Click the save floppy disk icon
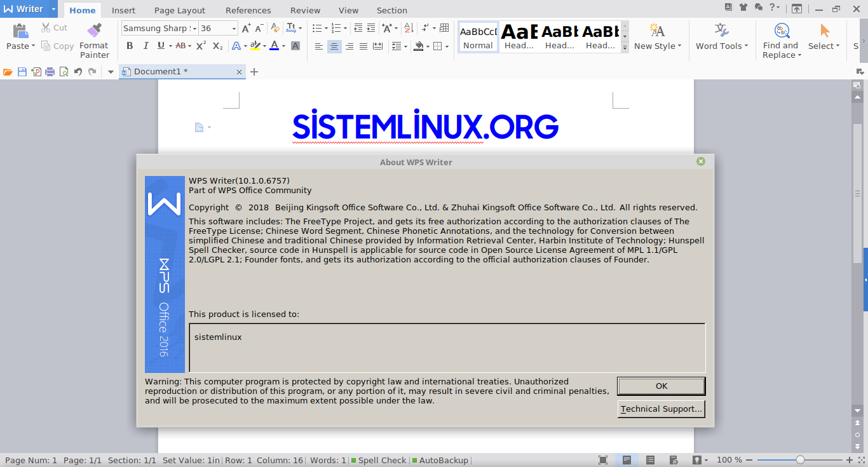This screenshot has height=467, width=868. pyautogui.click(x=22, y=72)
